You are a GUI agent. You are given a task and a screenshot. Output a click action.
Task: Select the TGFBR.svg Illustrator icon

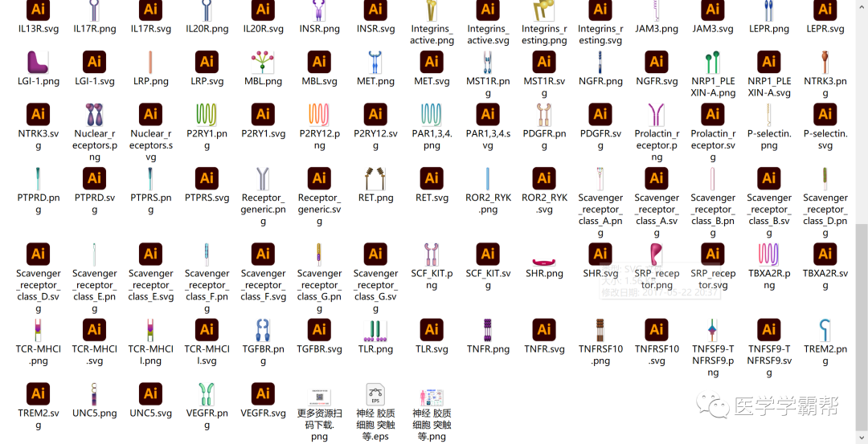(319, 330)
